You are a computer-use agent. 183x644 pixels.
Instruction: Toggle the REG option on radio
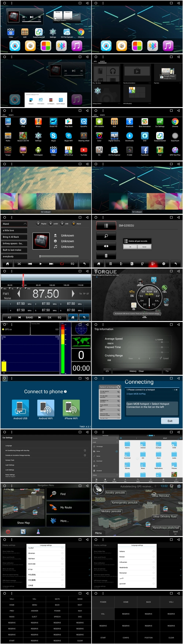[x=2, y=289]
